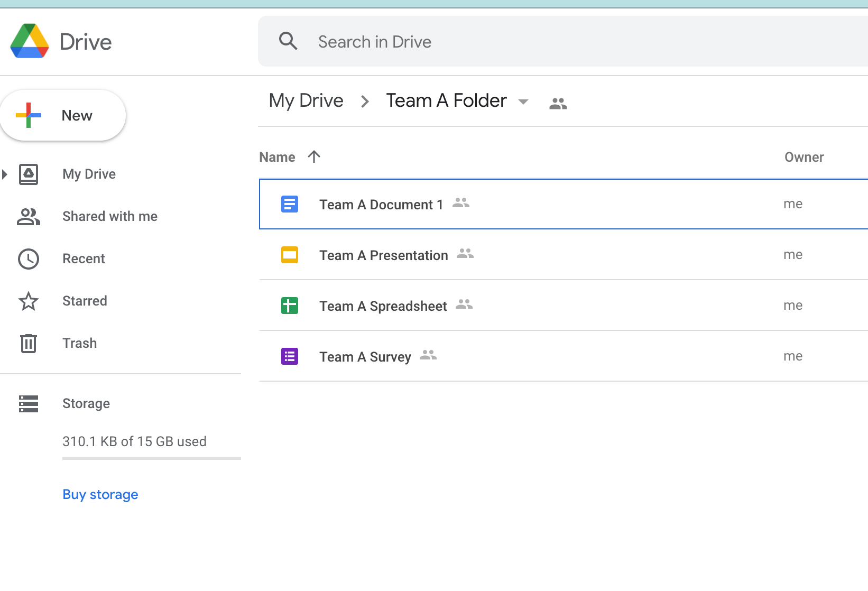Click the Slides icon for Team A Presentation
Viewport: 868px width, 591px height.
click(290, 255)
